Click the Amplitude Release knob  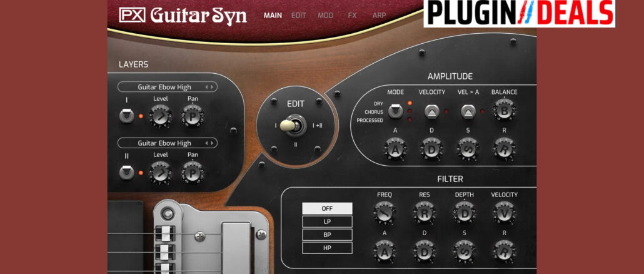tap(505, 150)
